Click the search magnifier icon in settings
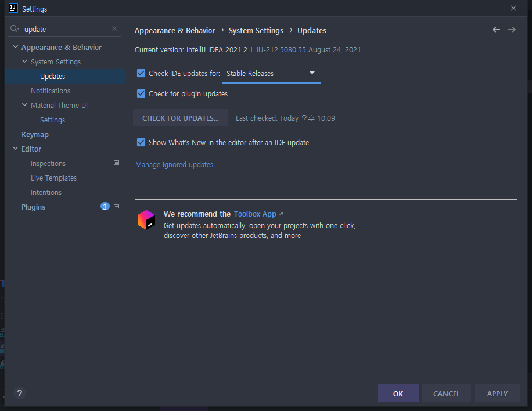 coord(15,29)
